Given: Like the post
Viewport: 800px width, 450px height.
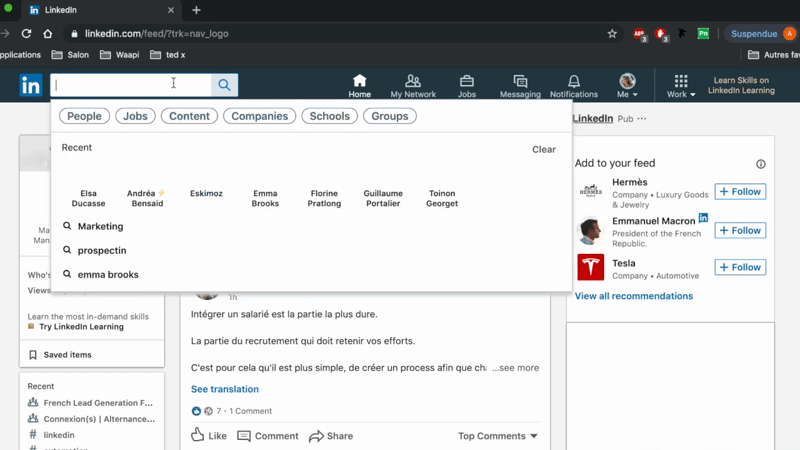Looking at the screenshot, I should pos(209,436).
